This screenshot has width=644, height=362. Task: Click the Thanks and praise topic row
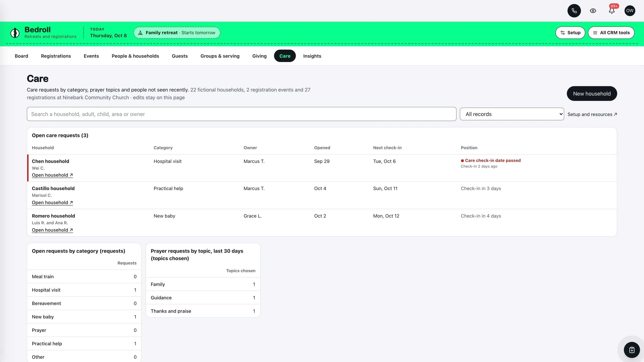point(203,311)
